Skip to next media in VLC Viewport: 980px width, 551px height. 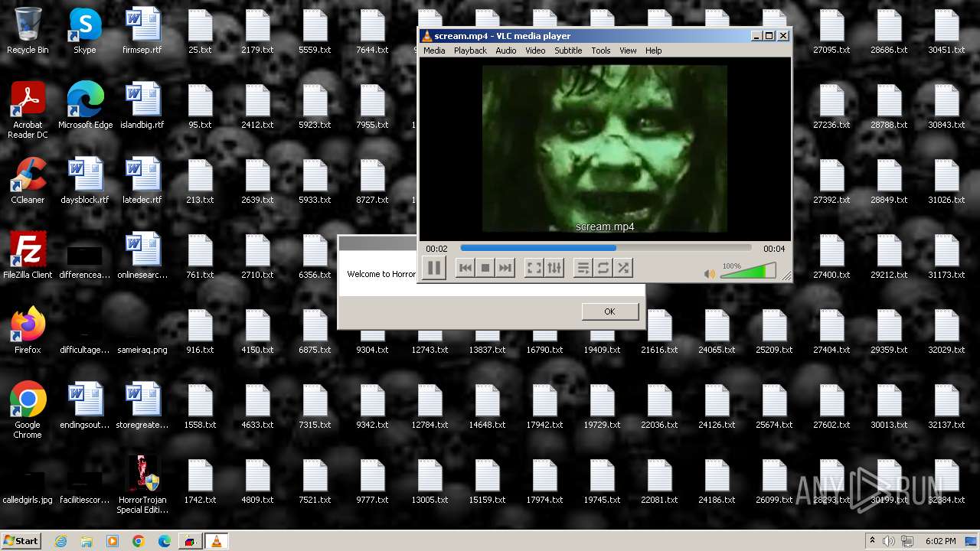[x=505, y=268]
